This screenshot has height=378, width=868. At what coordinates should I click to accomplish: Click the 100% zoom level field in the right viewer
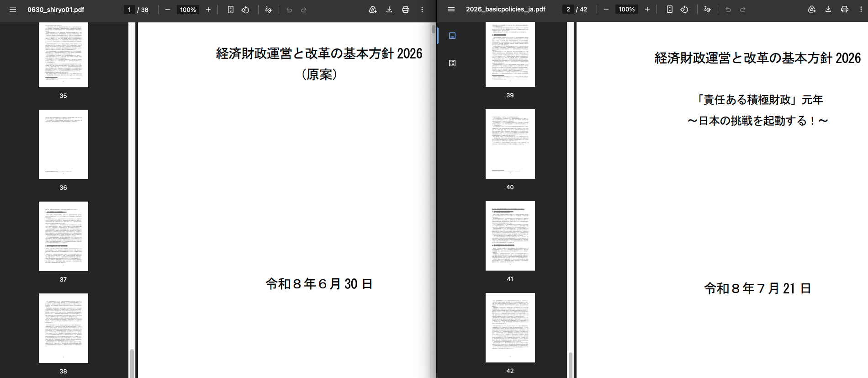coord(627,9)
